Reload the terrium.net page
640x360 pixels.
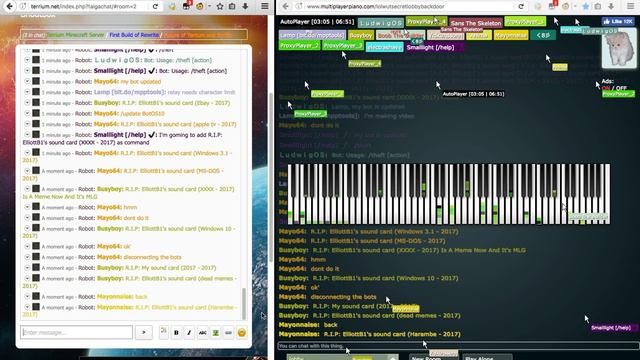click(x=155, y=7)
